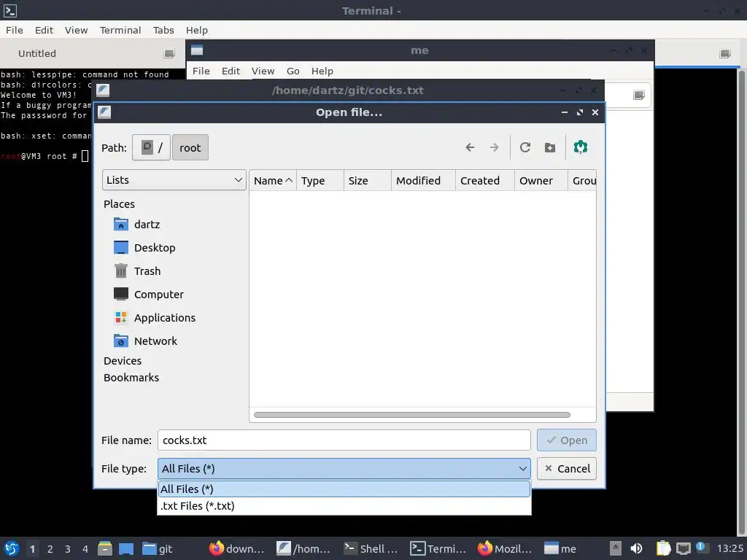Sort files by Modified column
The width and height of the screenshot is (747, 560).
pyautogui.click(x=424, y=181)
